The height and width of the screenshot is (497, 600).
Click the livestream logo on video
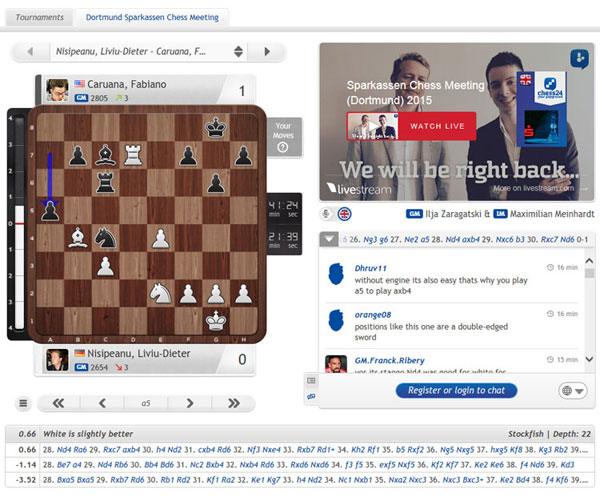pos(359,189)
